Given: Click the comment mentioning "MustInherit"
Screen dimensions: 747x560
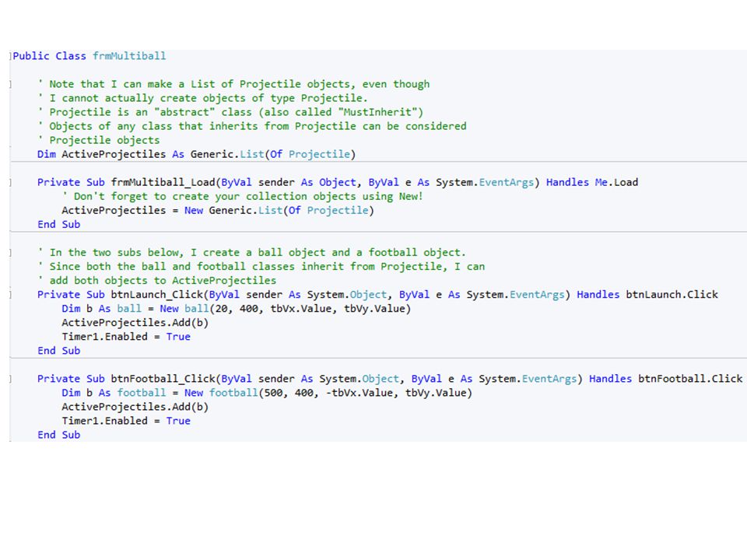Looking at the screenshot, I should point(230,112).
